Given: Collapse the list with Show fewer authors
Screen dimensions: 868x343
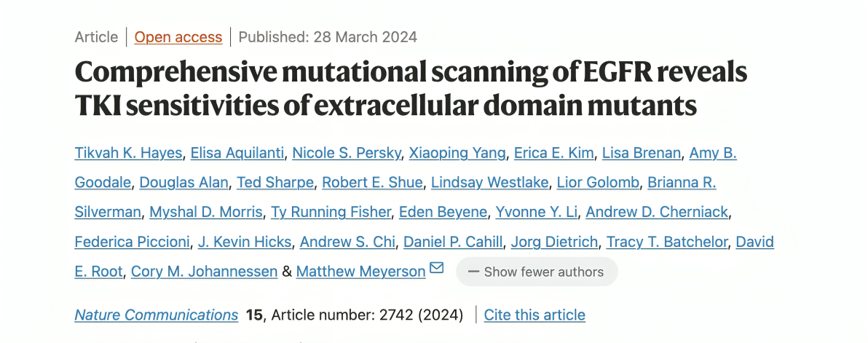Looking at the screenshot, I should [537, 272].
